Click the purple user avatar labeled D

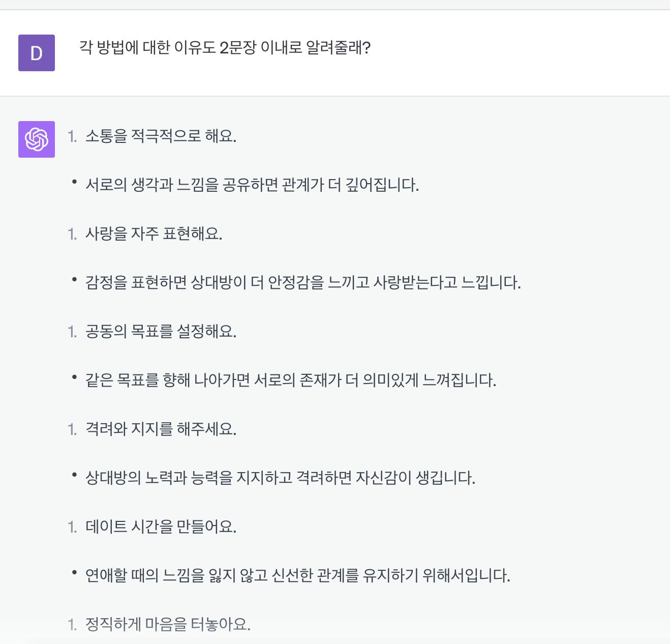click(x=37, y=53)
